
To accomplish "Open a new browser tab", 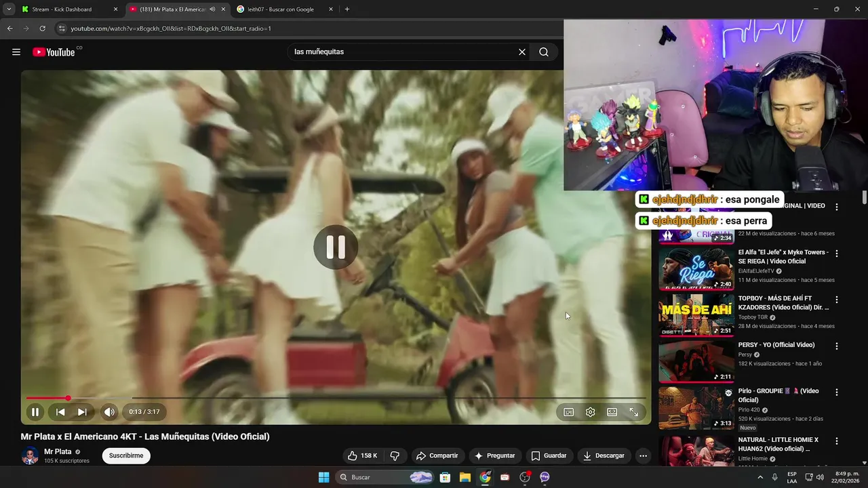I will pyautogui.click(x=347, y=9).
